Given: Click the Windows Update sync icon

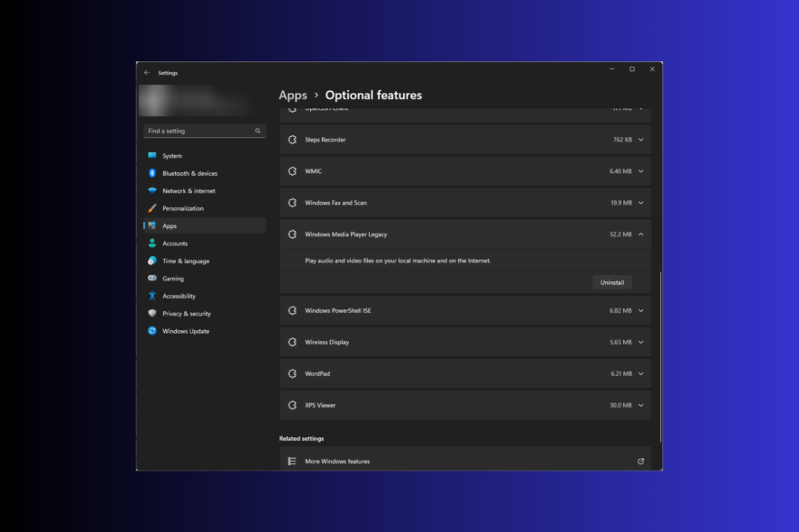Looking at the screenshot, I should point(152,331).
